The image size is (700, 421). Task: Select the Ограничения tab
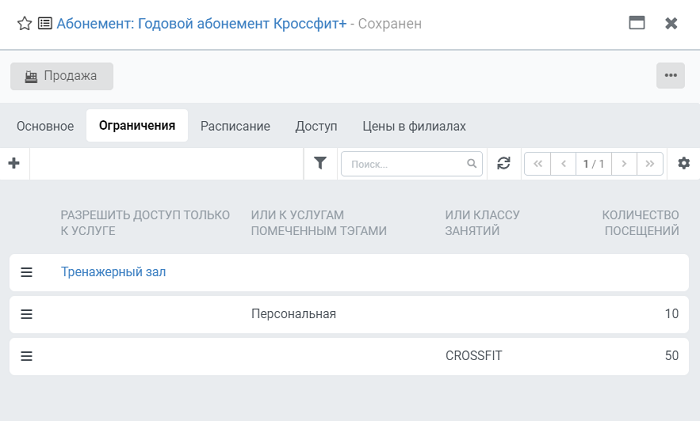pos(137,126)
